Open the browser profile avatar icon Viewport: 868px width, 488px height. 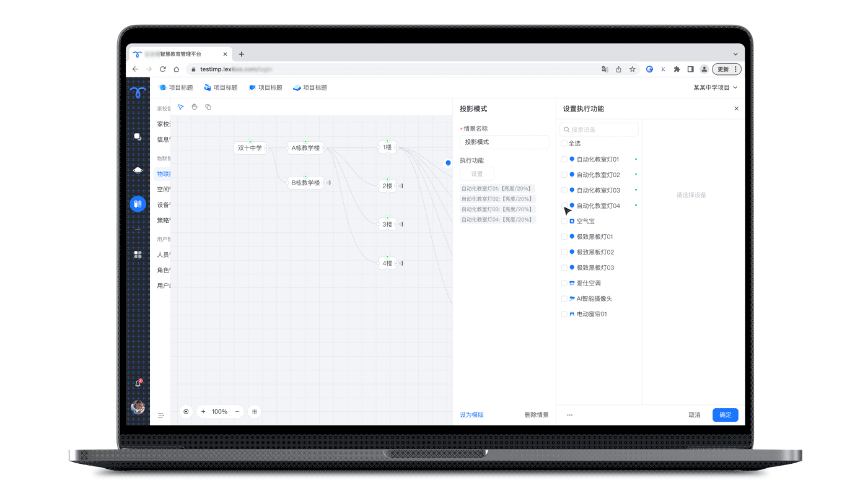click(704, 69)
